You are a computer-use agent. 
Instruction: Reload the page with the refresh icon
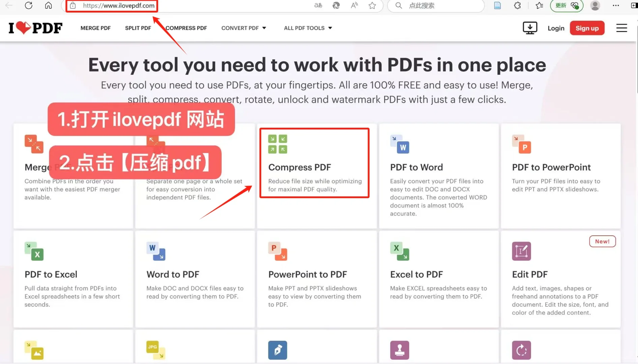point(29,5)
